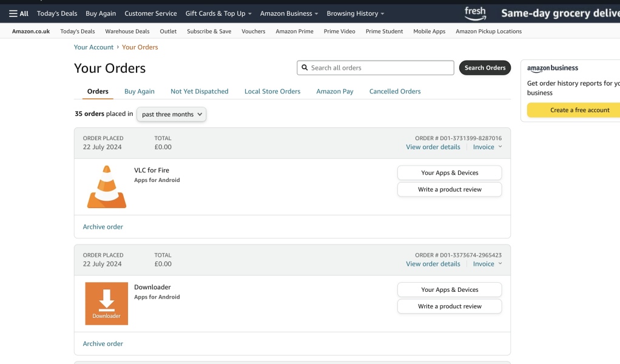Screen dimensions: 620x364
Task: Expand Invoice for order ending 8287016
Action: click(487, 147)
